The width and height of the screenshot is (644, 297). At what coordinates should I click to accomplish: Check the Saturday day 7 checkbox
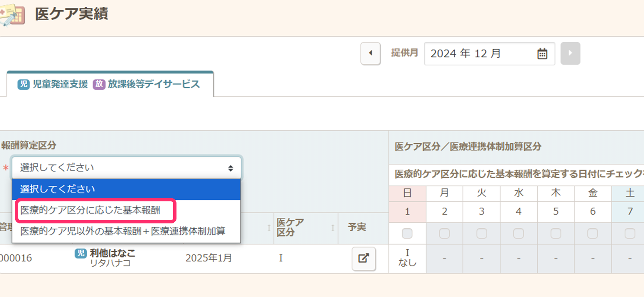click(x=629, y=233)
